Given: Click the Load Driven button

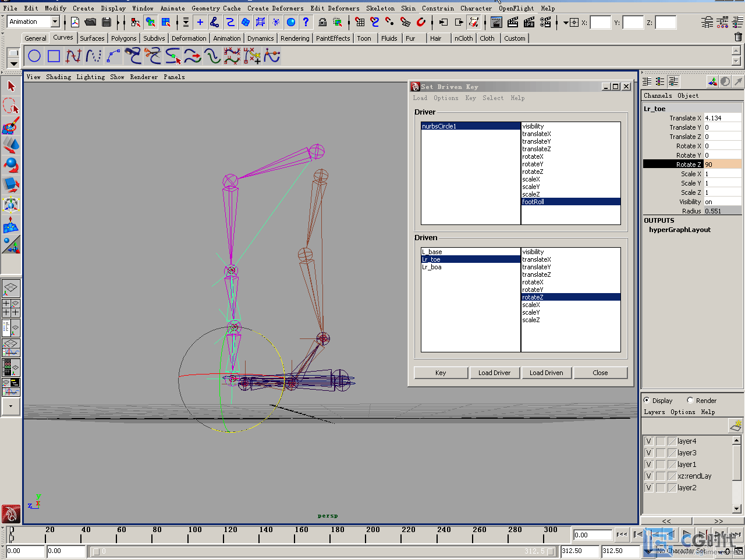Looking at the screenshot, I should click(546, 373).
